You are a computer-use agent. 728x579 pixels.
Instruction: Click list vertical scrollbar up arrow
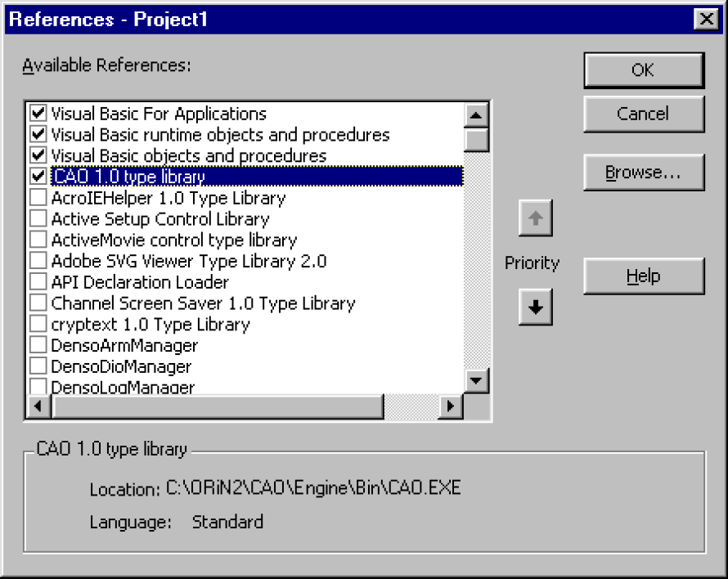pyautogui.click(x=476, y=115)
